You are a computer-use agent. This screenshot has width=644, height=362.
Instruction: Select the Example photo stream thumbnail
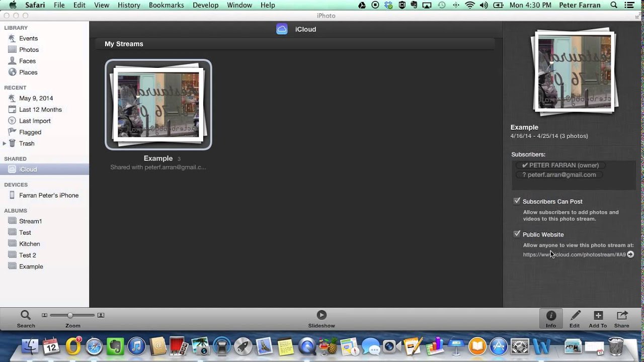pos(158,105)
